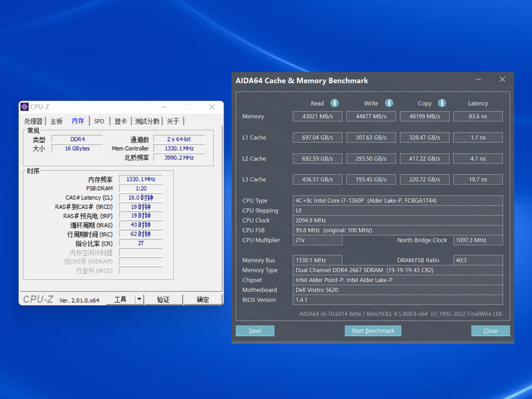This screenshot has height=399, width=532.
Task: Close the AIDA64 benchmark window
Action: 502,80
